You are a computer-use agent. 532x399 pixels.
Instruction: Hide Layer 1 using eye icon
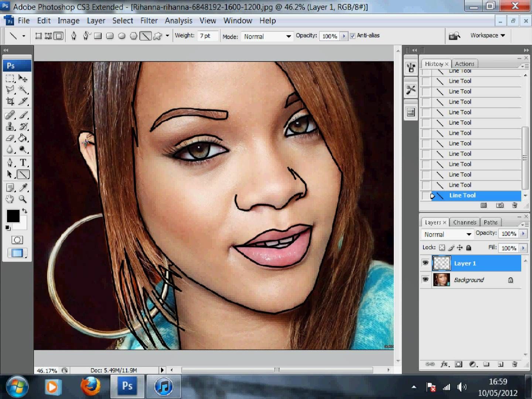[x=425, y=263]
